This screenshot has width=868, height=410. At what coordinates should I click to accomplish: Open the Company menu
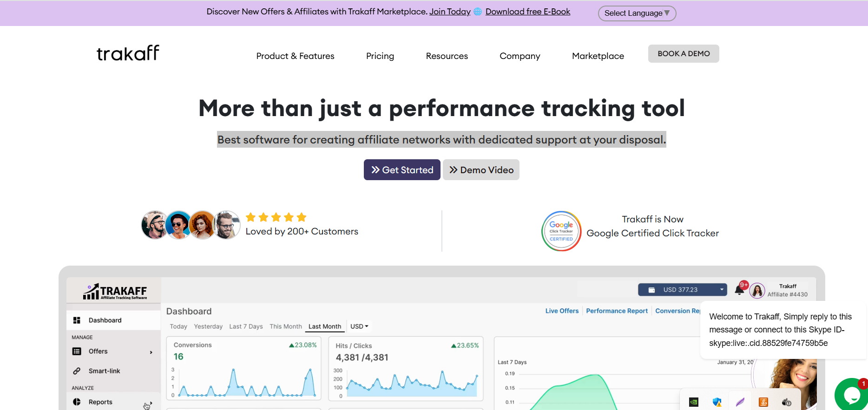tap(520, 56)
